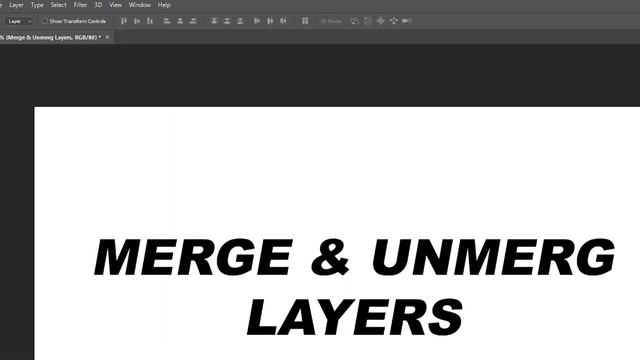Viewport: 640px width, 360px height.
Task: Open the Help menu
Action: pos(164,5)
